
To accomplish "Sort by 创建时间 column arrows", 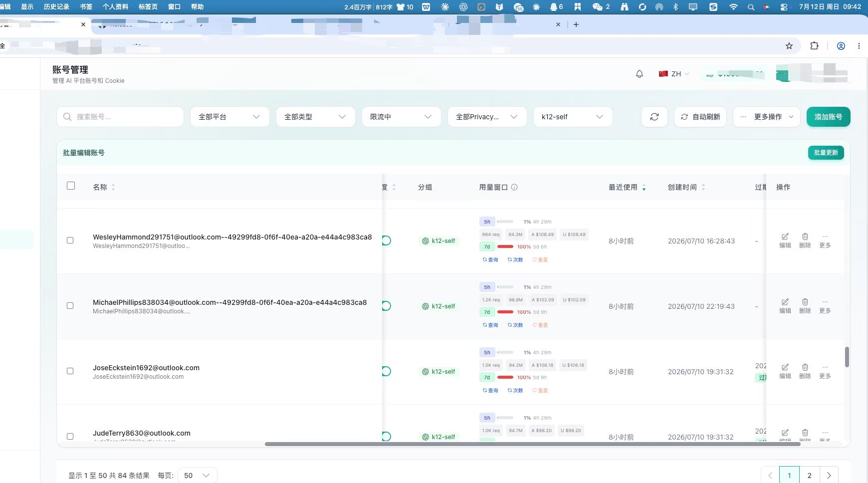I will tap(703, 187).
